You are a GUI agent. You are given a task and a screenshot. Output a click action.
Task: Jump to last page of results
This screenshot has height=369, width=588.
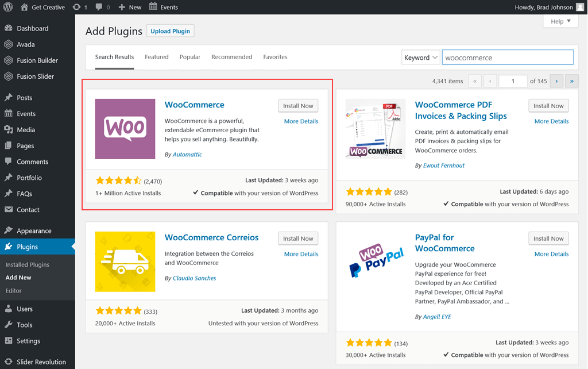pos(572,80)
